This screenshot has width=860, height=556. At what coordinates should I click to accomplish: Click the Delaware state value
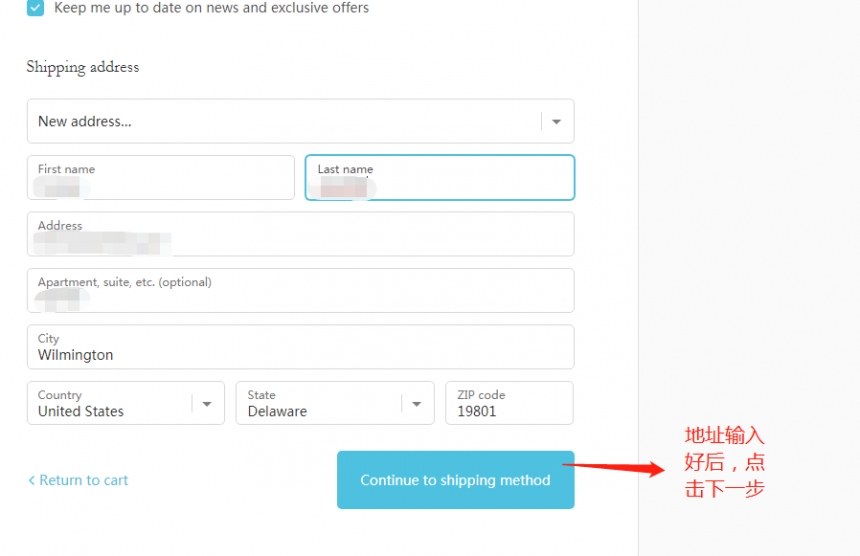click(x=277, y=411)
